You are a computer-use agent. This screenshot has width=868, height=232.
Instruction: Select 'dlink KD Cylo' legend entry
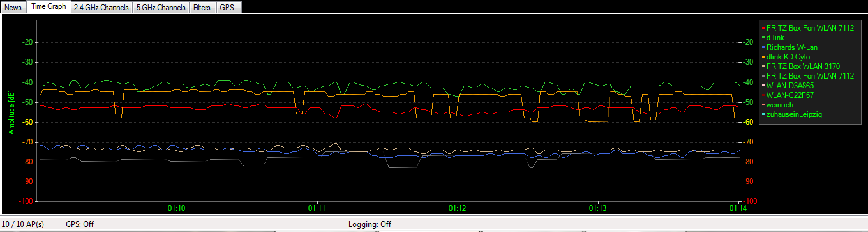pos(788,57)
